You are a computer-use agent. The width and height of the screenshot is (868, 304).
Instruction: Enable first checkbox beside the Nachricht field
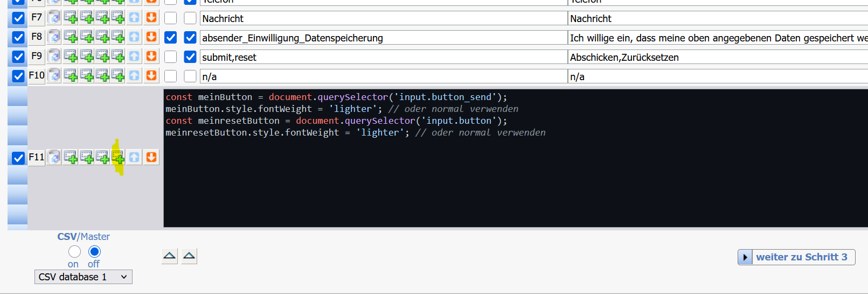[171, 18]
